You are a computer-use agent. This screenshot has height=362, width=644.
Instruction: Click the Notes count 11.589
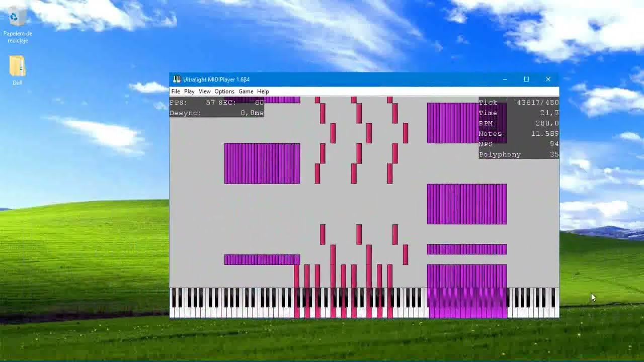545,134
